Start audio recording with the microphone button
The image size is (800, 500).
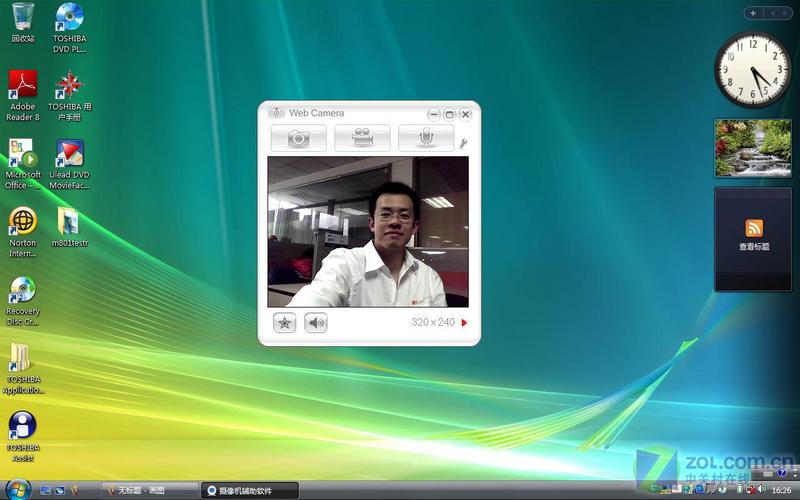click(x=426, y=138)
